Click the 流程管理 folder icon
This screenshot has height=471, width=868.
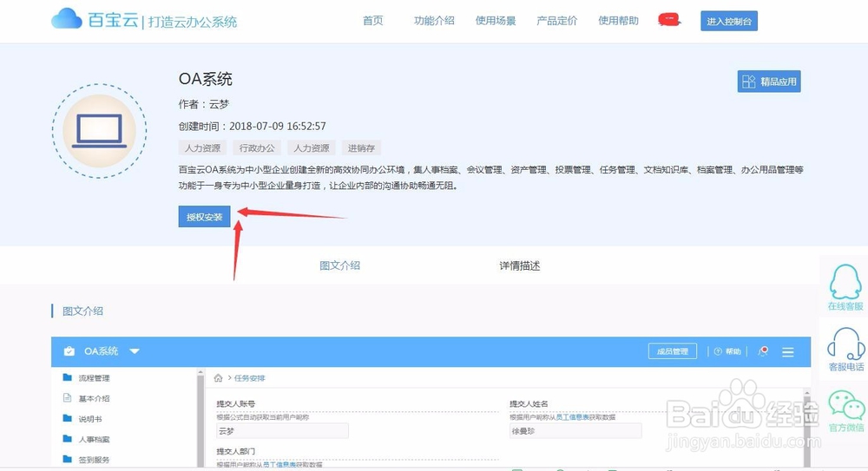click(x=68, y=377)
